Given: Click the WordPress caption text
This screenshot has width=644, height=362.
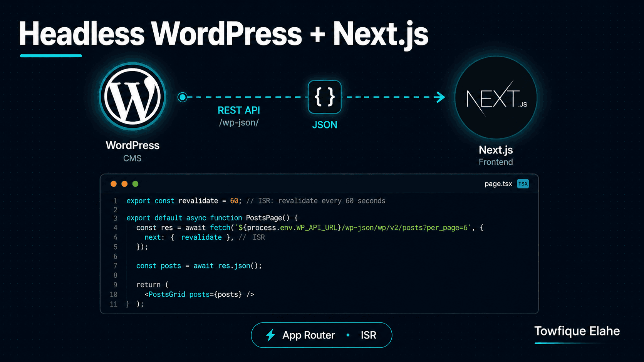Looking at the screenshot, I should [132, 145].
